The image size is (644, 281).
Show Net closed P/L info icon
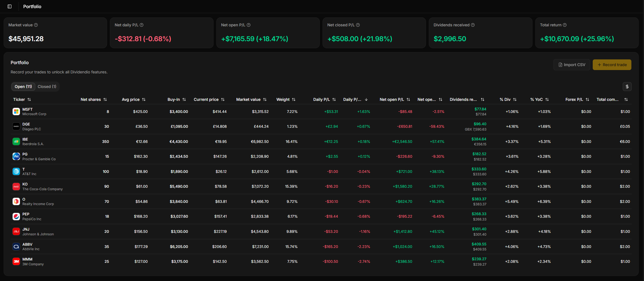point(358,25)
